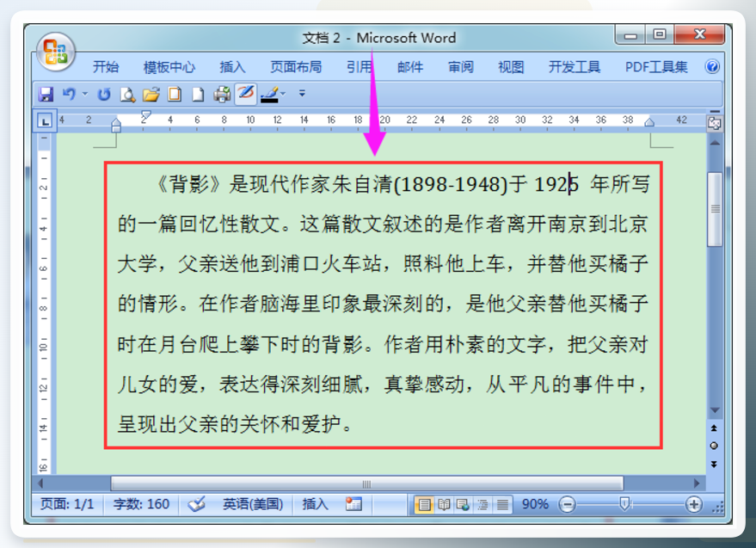Click the Office button logo
Viewport: 756px width, 548px height.
pos(55,52)
